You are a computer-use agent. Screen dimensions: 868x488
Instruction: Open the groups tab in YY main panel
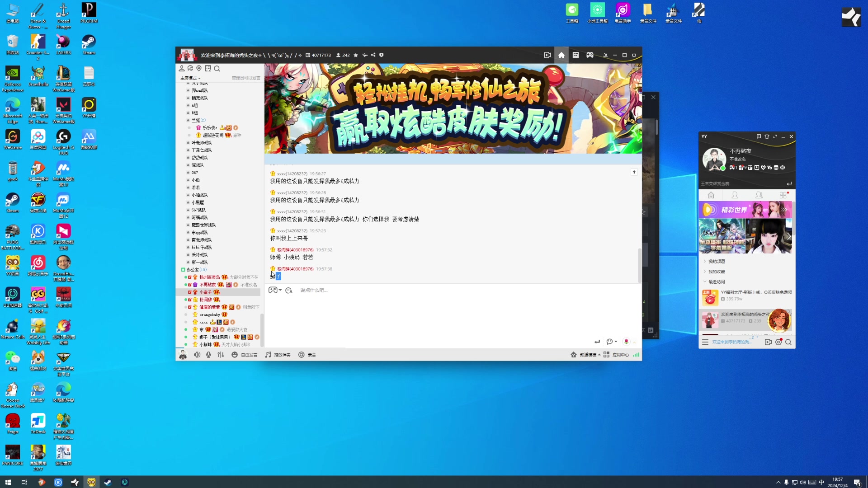coord(759,195)
